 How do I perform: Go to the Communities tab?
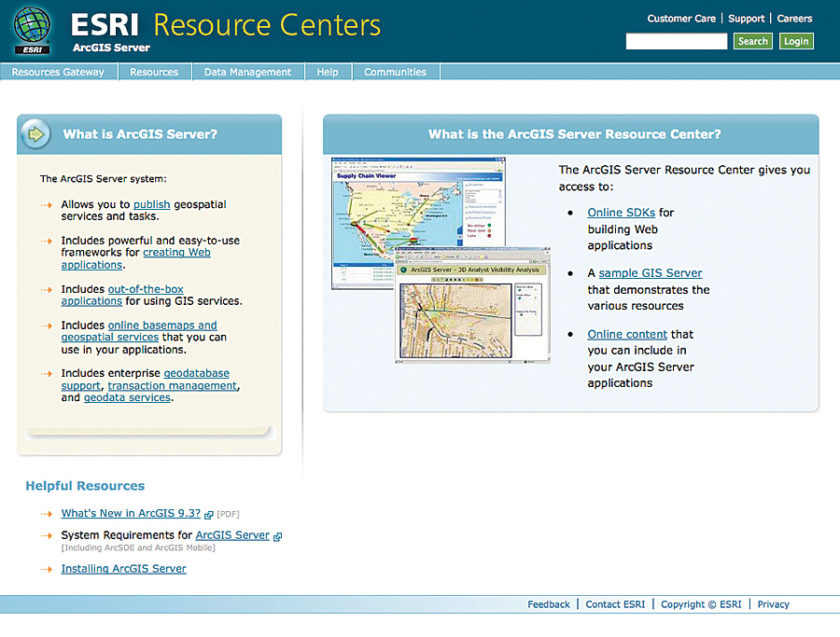click(396, 72)
